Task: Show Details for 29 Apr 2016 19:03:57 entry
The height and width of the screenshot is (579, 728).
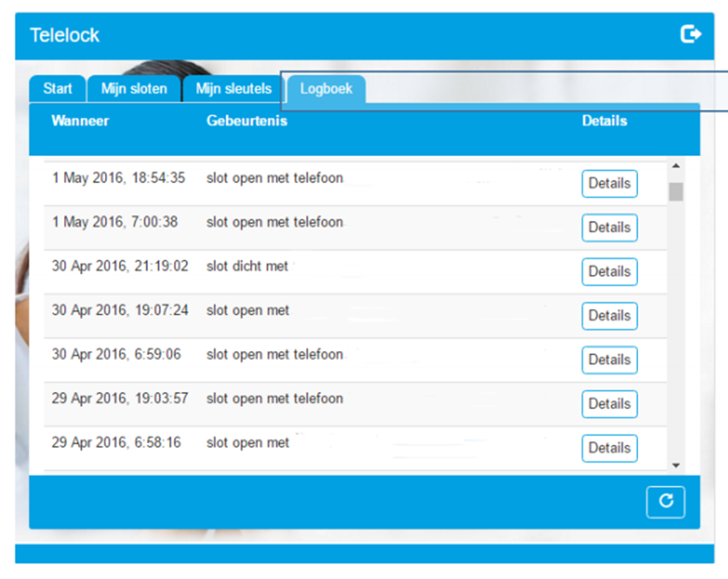Action: point(609,404)
